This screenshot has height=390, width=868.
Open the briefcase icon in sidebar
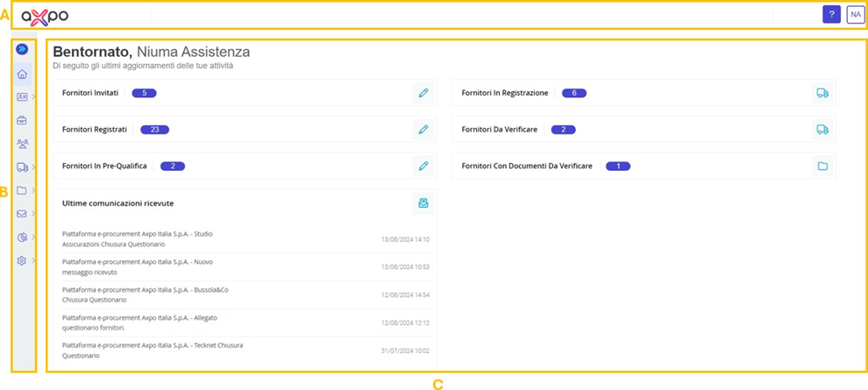22,120
